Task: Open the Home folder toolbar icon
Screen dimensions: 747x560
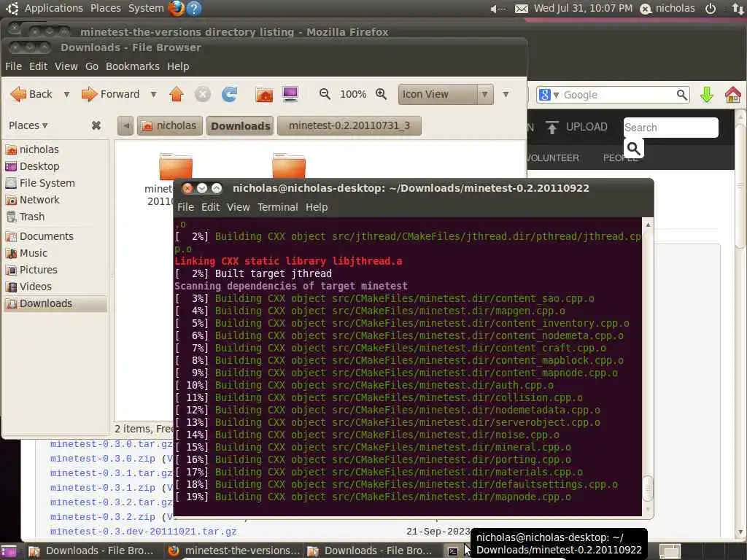Action: point(264,94)
